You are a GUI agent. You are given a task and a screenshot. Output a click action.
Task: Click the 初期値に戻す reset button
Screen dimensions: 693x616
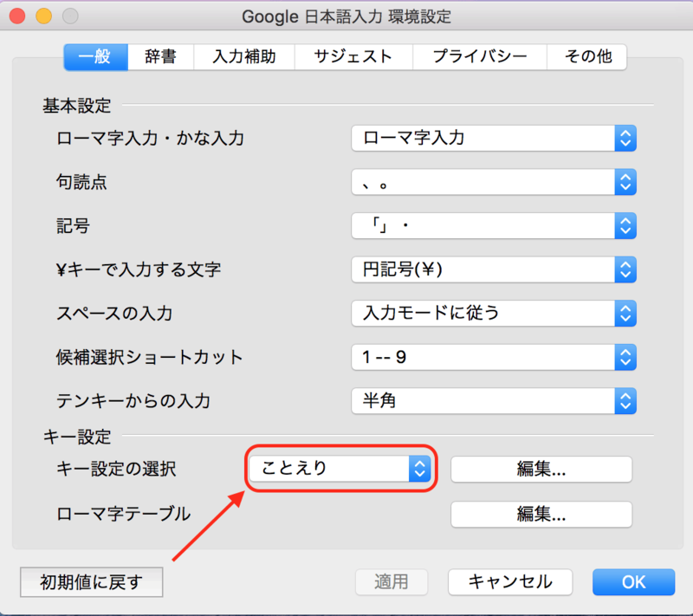[x=92, y=582]
